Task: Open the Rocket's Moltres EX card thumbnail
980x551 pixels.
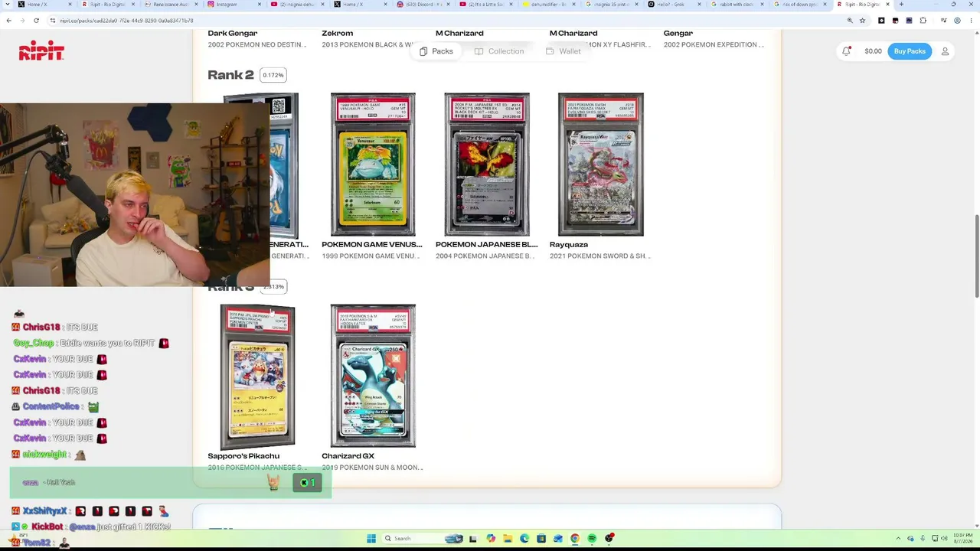Action: 487,165
